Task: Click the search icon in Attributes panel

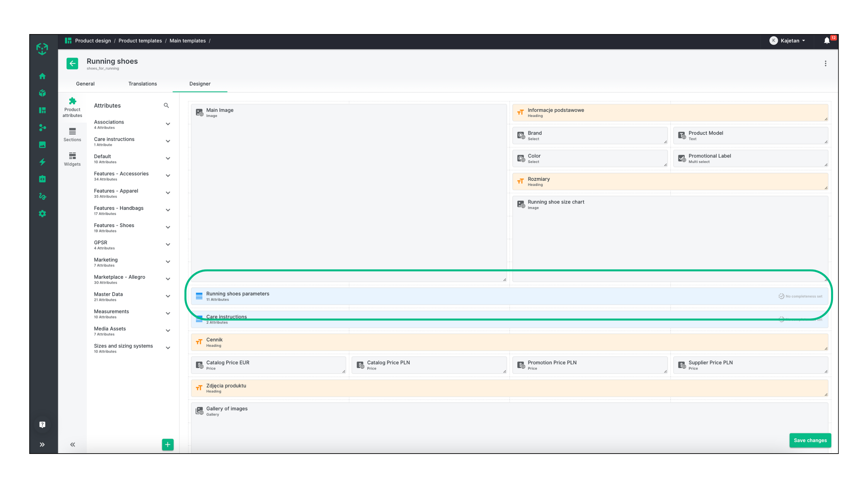Action: coord(166,106)
